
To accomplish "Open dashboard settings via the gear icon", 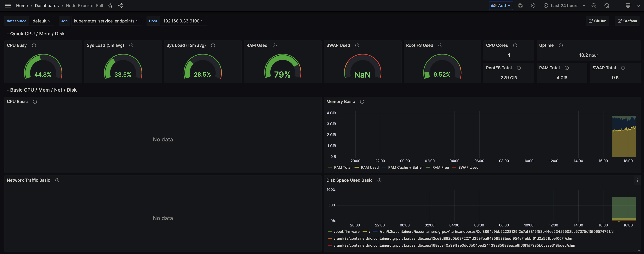I will pyautogui.click(x=533, y=5).
